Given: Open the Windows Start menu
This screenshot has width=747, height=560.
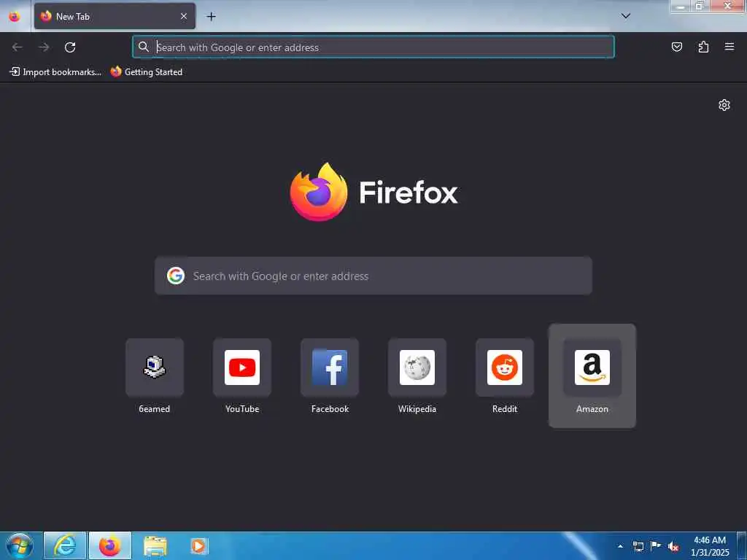Looking at the screenshot, I should [x=20, y=545].
